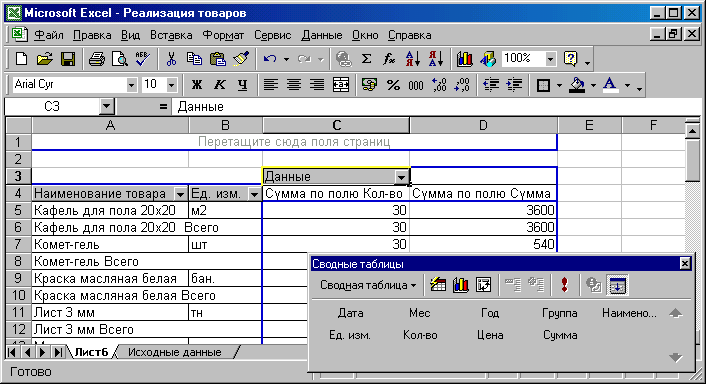
Task: Sort ascending with the A-Я icon
Action: (x=413, y=59)
